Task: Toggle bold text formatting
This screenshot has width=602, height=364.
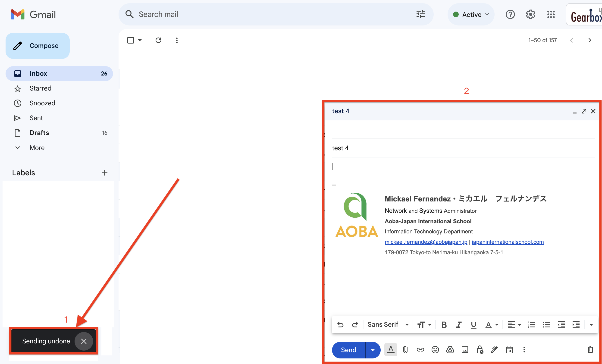Action: point(444,325)
